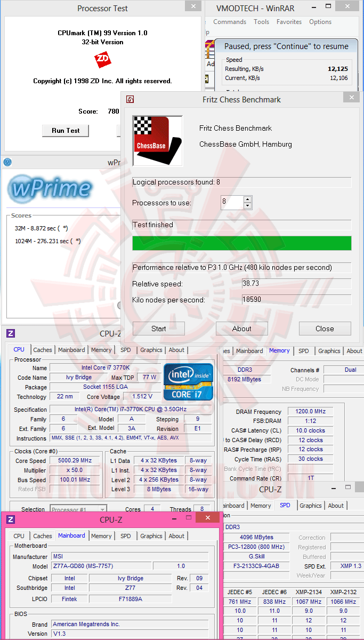Open the Commands menu in WinRAR

tap(230, 22)
